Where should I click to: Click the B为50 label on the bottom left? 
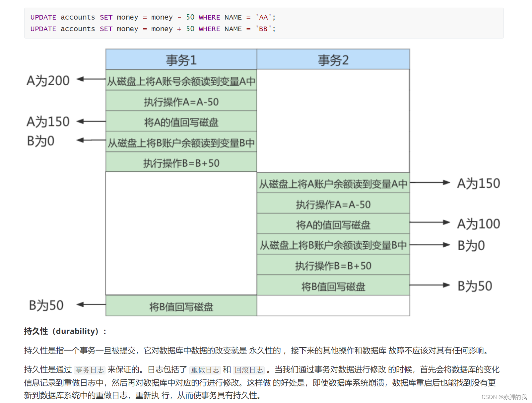coord(46,305)
